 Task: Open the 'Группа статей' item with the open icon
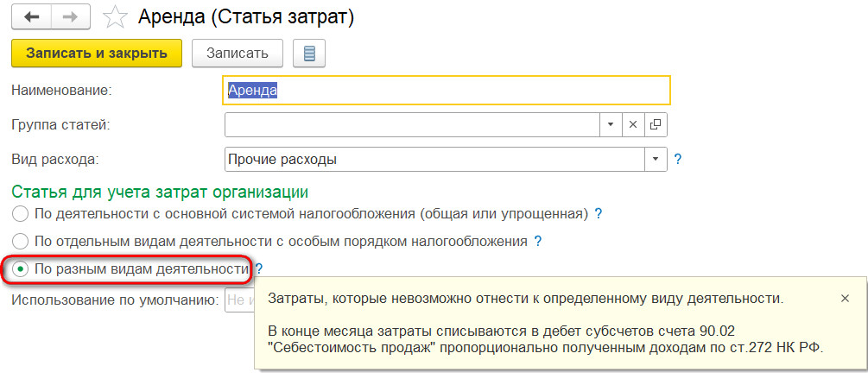tap(656, 125)
